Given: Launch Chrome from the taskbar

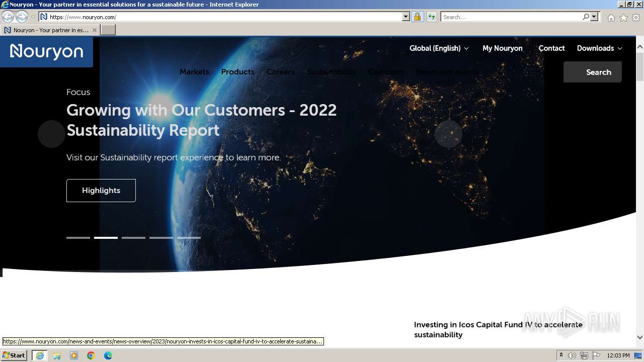Looking at the screenshot, I should coord(91,355).
